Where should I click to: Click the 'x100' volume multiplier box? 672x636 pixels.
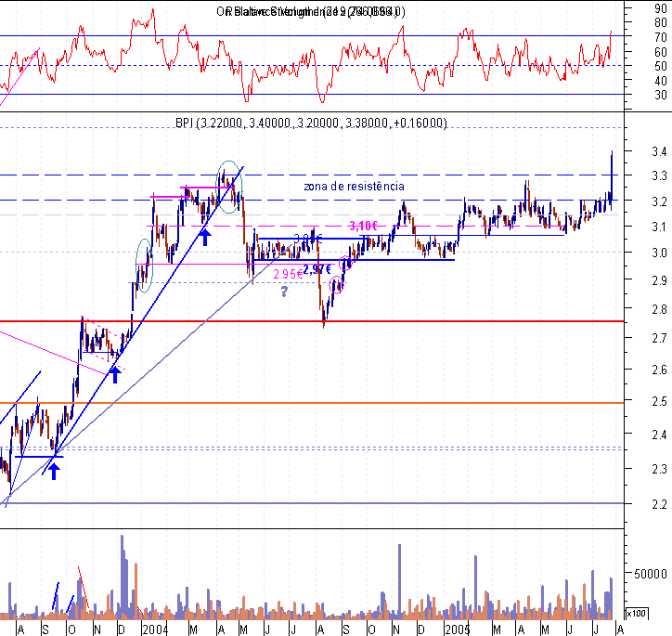tap(636, 613)
